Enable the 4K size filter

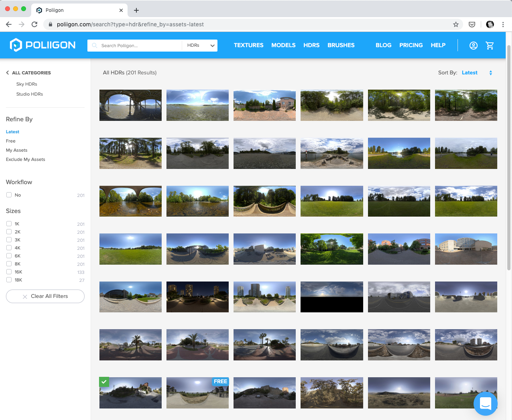point(9,248)
